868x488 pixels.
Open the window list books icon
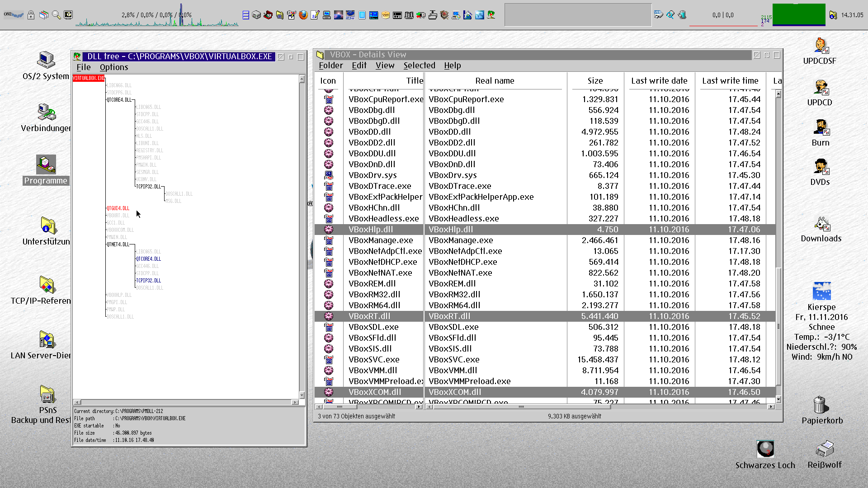tap(44, 15)
